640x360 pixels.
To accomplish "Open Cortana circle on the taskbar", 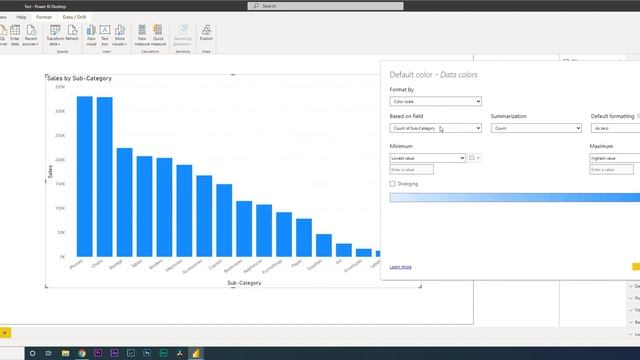I will click(x=32, y=353).
